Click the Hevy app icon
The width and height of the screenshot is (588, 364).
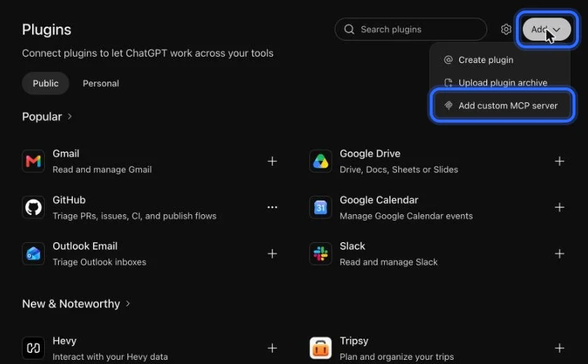point(34,349)
